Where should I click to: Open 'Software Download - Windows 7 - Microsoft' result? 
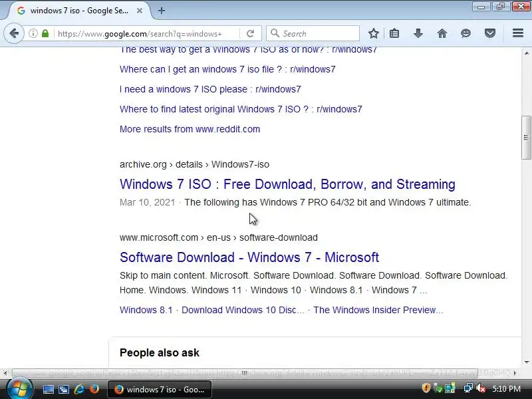tap(249, 257)
